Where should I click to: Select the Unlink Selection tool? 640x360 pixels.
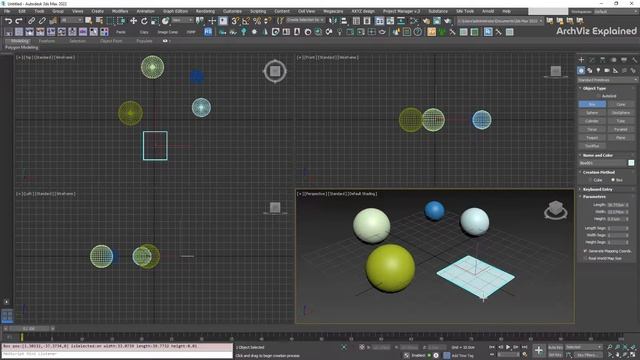click(x=42, y=21)
